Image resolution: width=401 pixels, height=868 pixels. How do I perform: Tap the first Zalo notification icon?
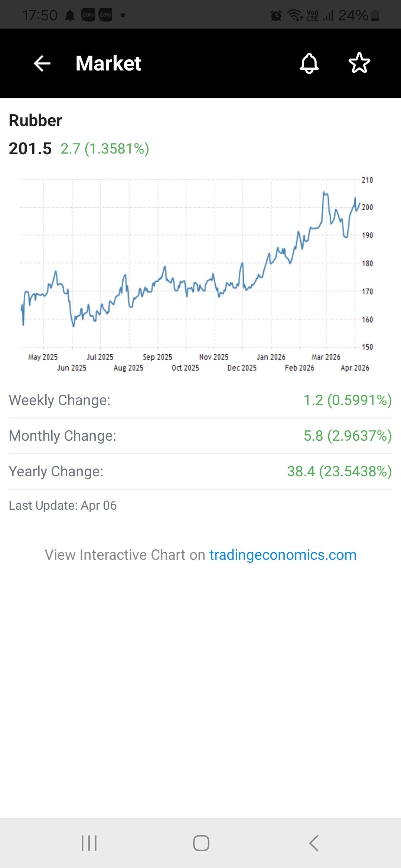88,15
